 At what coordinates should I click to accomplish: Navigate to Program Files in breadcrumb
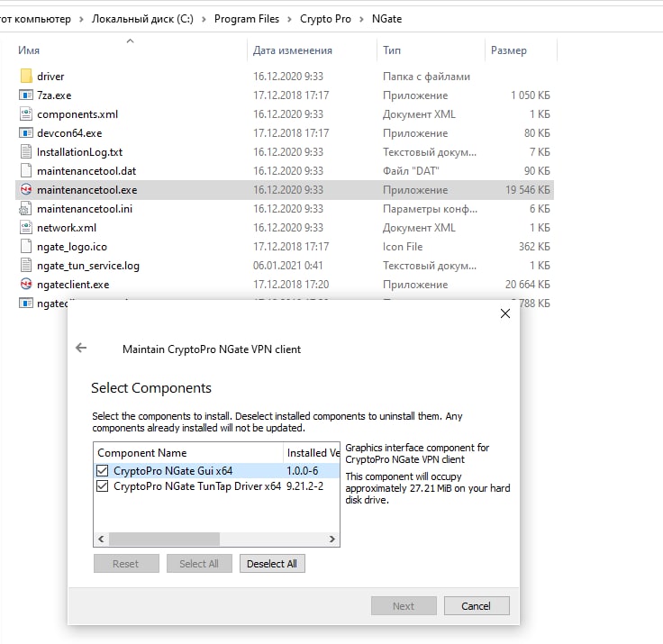pos(247,19)
